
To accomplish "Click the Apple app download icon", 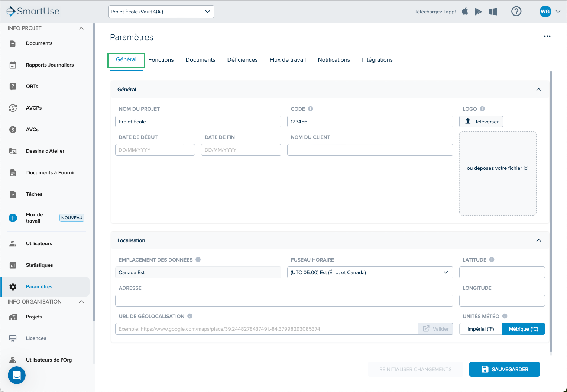I will point(465,12).
